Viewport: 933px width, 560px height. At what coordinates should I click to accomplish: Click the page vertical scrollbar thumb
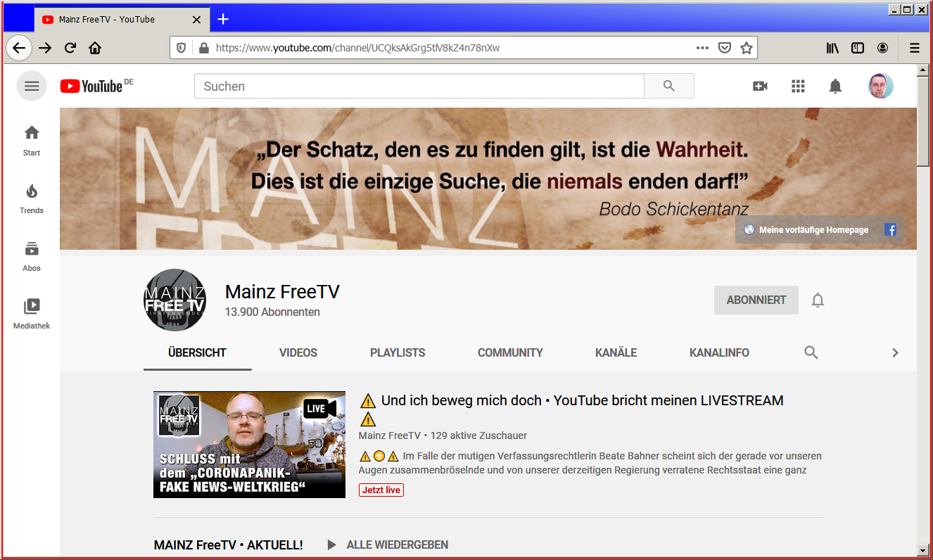click(x=922, y=121)
